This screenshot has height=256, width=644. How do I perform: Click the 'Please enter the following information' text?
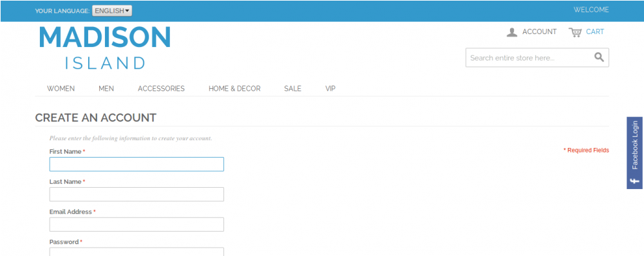(x=131, y=138)
